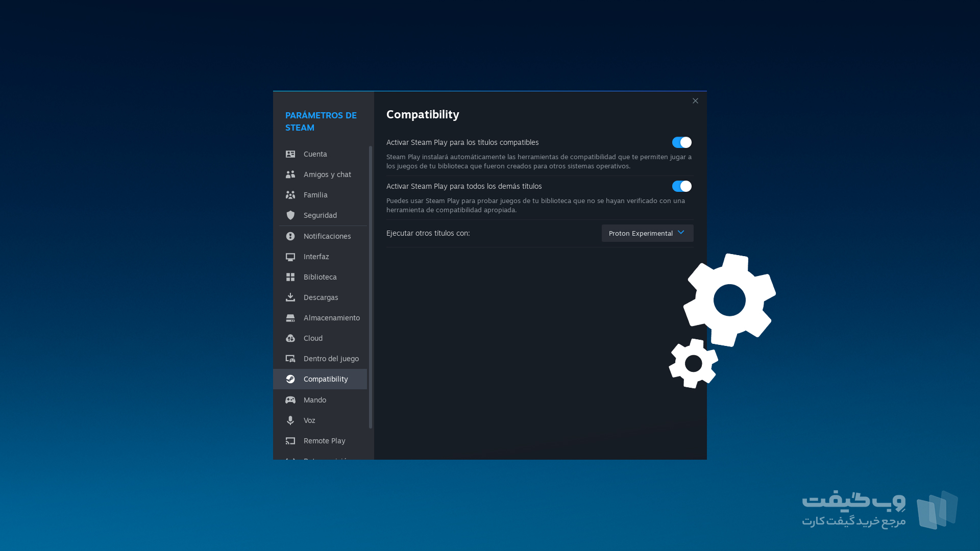This screenshot has width=980, height=551.
Task: Click the Almacenamiento drive icon
Action: point(290,318)
